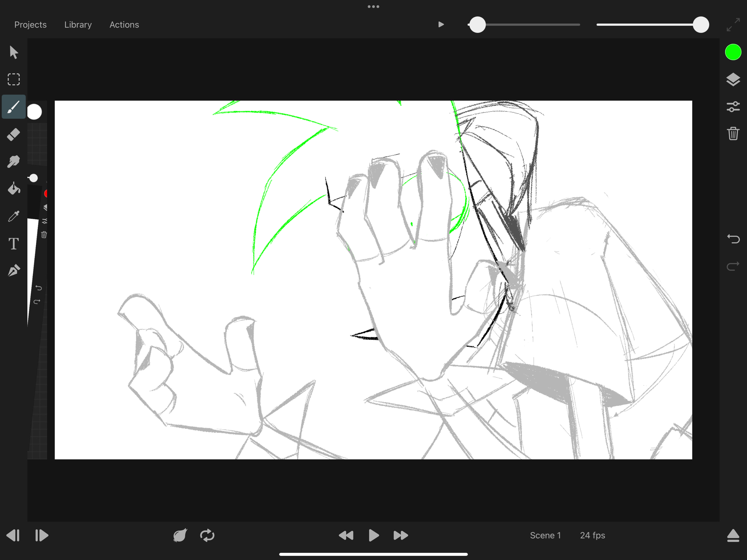Select the marquee selection tool
The height and width of the screenshot is (560, 747).
14,80
